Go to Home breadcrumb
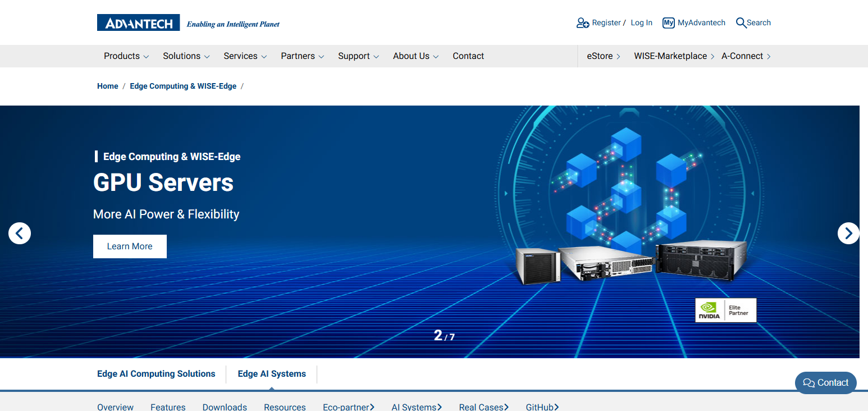The width and height of the screenshot is (868, 411). 108,86
